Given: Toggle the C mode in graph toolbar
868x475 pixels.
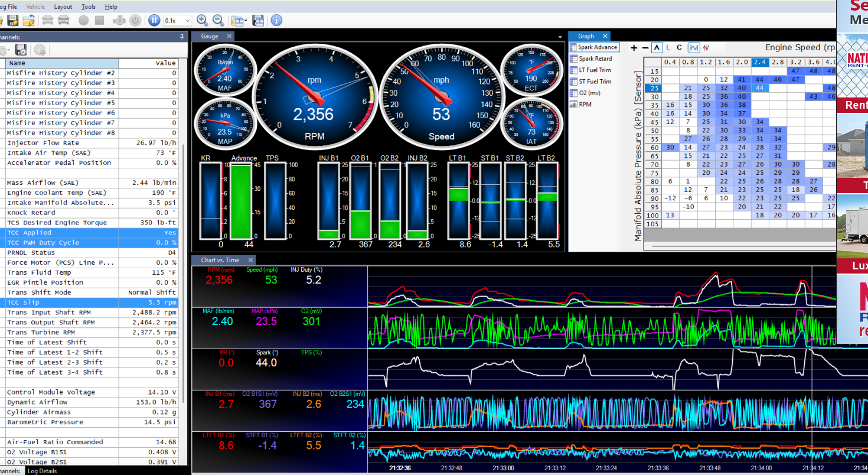Looking at the screenshot, I should (679, 47).
